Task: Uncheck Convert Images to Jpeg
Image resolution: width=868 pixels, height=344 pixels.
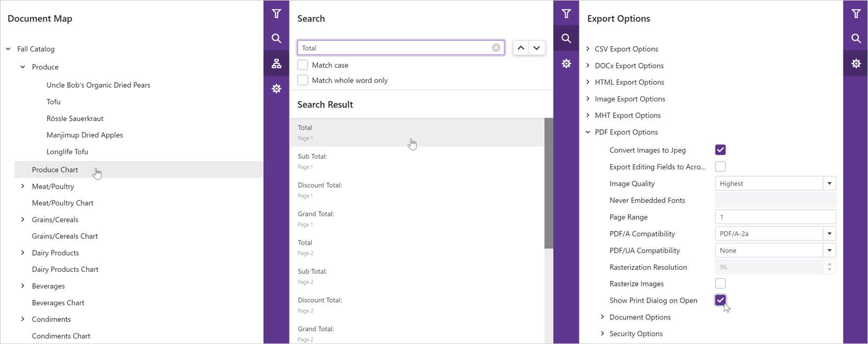Action: click(x=720, y=150)
